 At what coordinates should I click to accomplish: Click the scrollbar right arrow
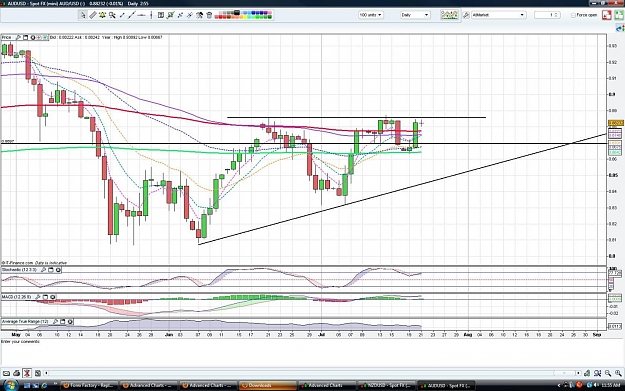click(x=578, y=373)
